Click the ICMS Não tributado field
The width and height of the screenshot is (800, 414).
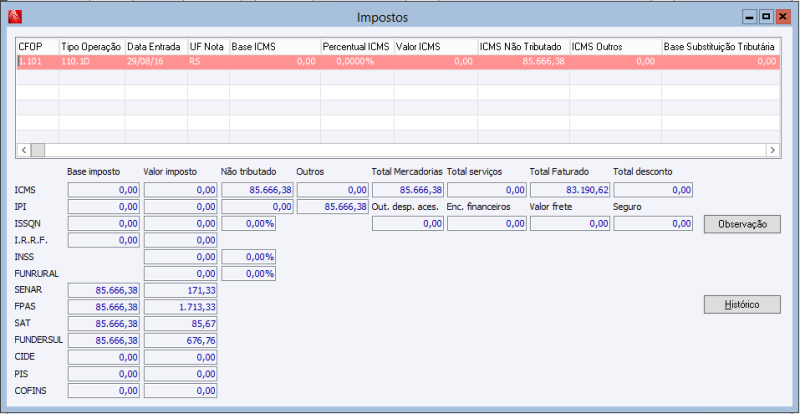tap(257, 190)
